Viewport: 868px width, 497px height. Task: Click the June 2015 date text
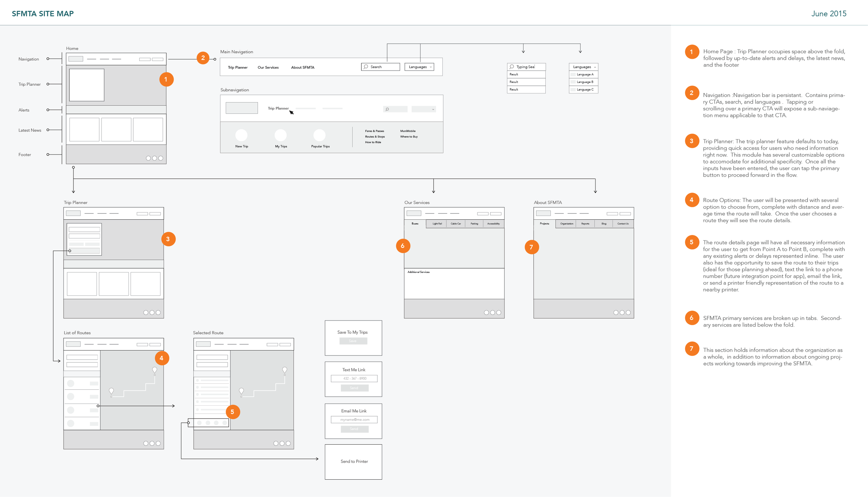coord(829,14)
